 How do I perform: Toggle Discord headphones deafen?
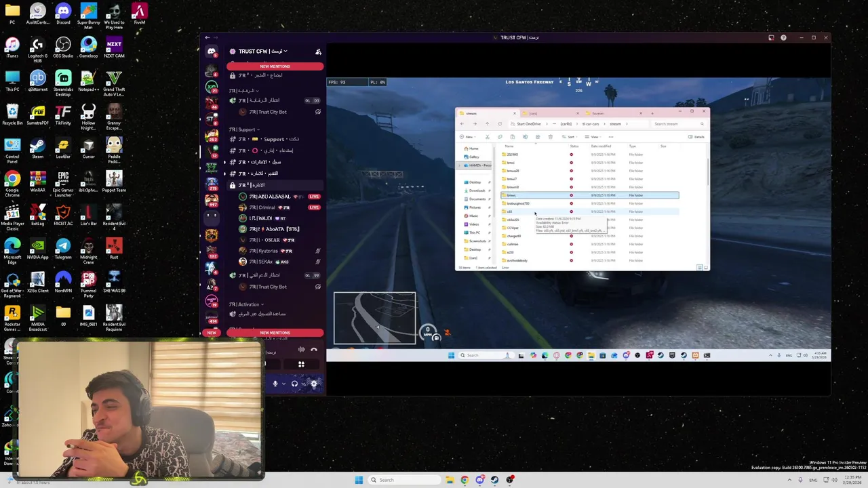(294, 384)
